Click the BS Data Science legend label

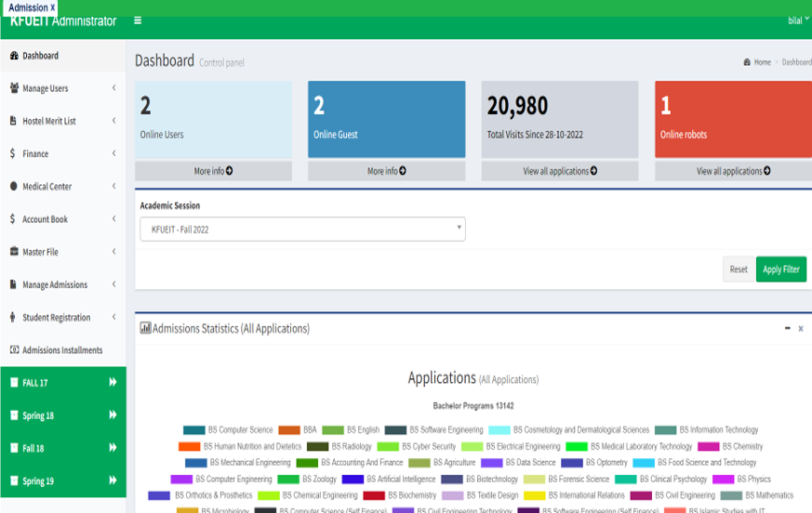click(531, 462)
